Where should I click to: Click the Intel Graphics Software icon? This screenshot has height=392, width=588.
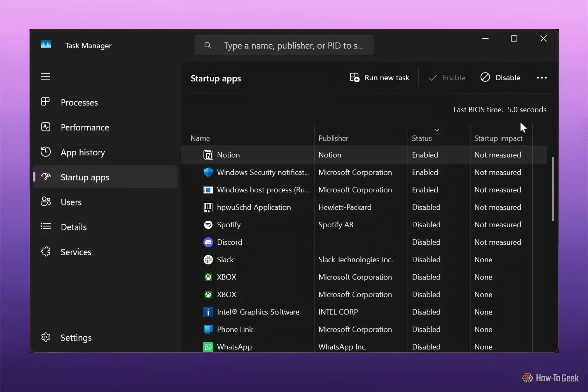click(x=208, y=312)
